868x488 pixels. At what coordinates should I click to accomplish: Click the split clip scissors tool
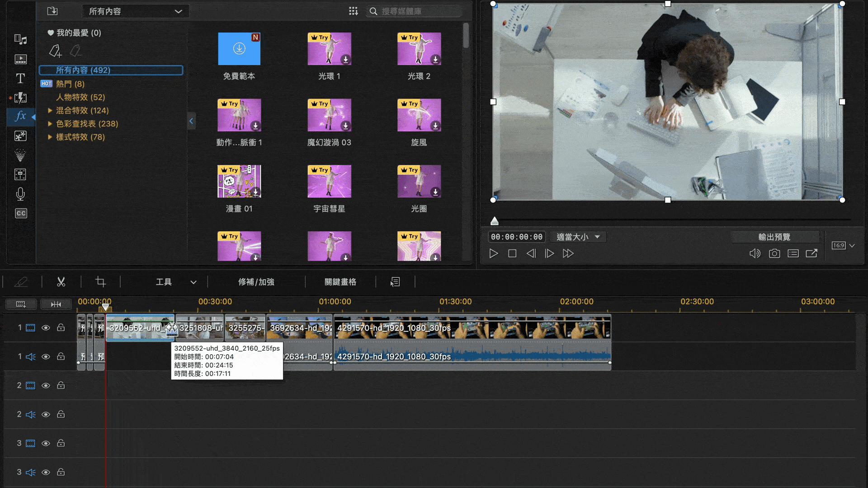pos(61,282)
